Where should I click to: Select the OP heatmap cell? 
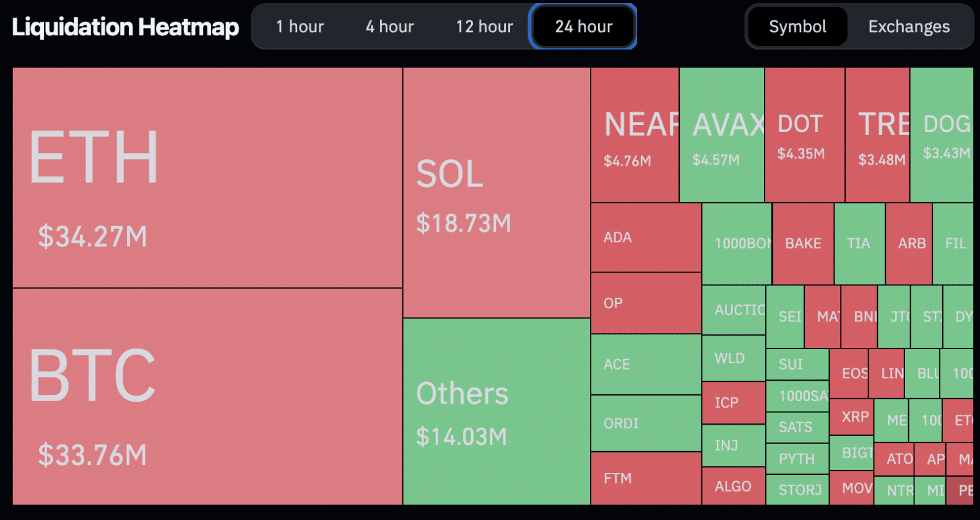click(646, 303)
